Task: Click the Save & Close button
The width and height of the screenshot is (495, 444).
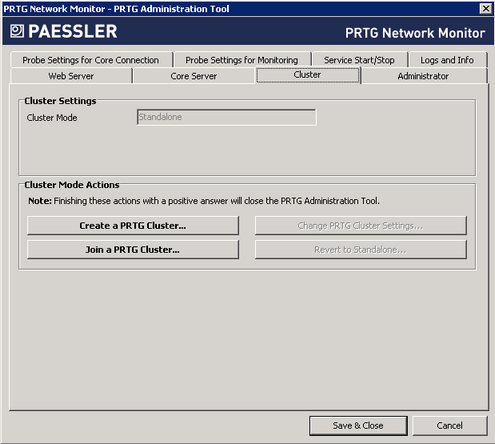Action: click(x=358, y=426)
